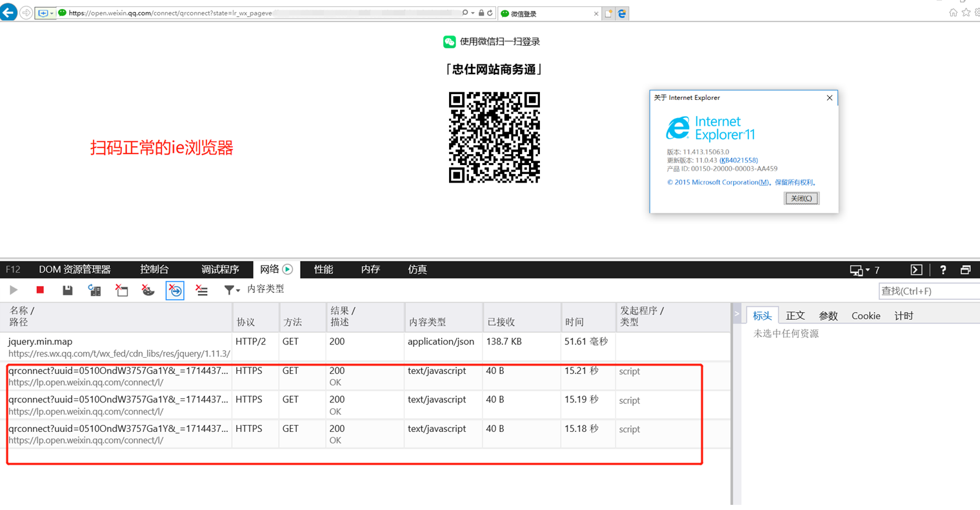Stop network capture with red square

40,290
